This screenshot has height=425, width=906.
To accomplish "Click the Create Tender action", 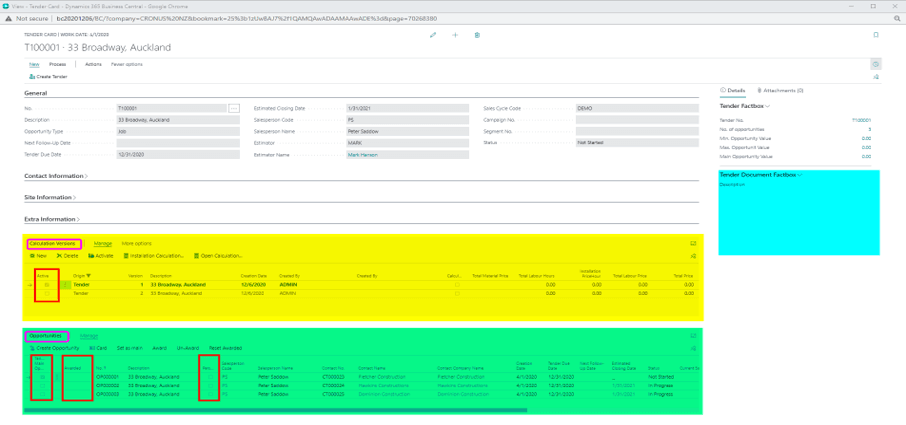I will click(49, 76).
